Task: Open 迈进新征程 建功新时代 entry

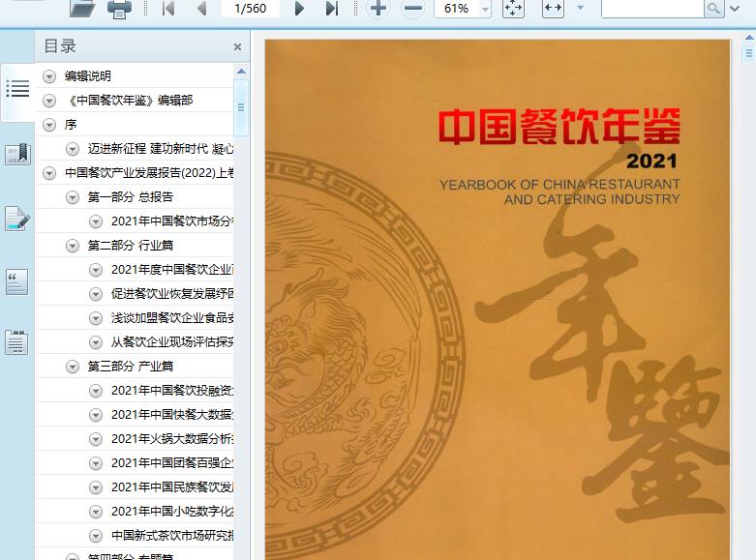Action: 161,149
